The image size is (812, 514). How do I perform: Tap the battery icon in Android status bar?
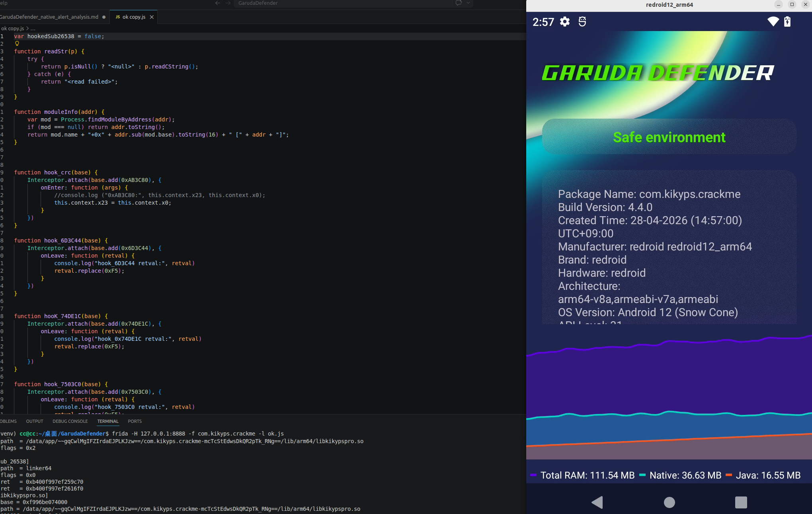pyautogui.click(x=787, y=21)
